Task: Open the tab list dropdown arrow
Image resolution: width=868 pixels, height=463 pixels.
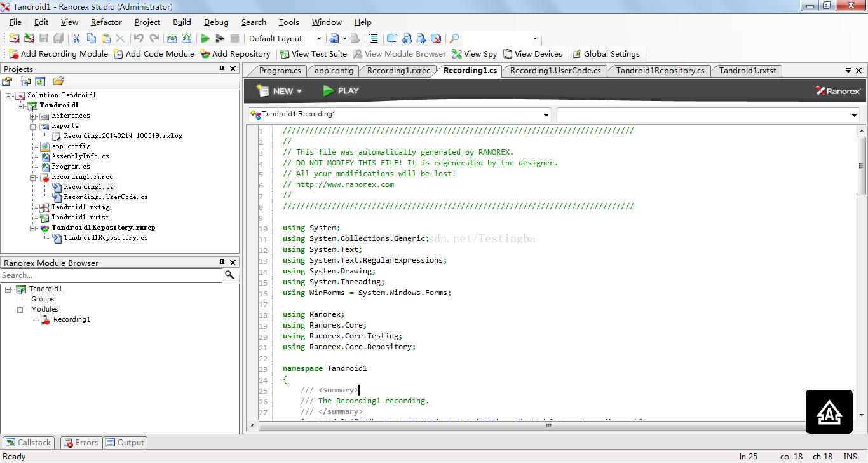Action: point(848,70)
